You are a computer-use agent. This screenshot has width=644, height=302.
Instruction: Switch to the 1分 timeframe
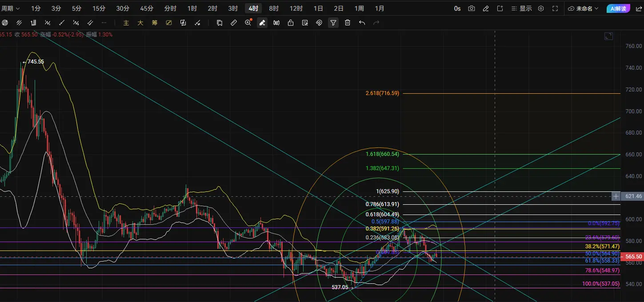click(36, 8)
